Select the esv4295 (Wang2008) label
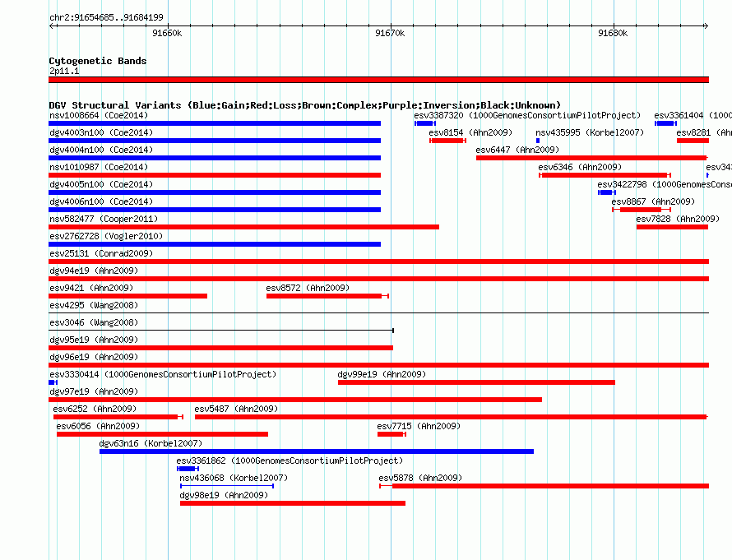 coord(94,305)
